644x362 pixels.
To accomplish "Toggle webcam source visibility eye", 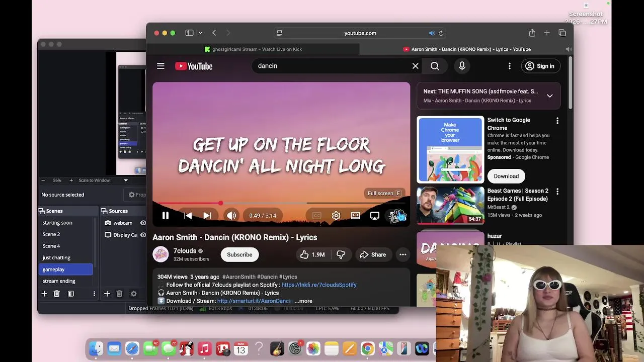I will point(143,223).
